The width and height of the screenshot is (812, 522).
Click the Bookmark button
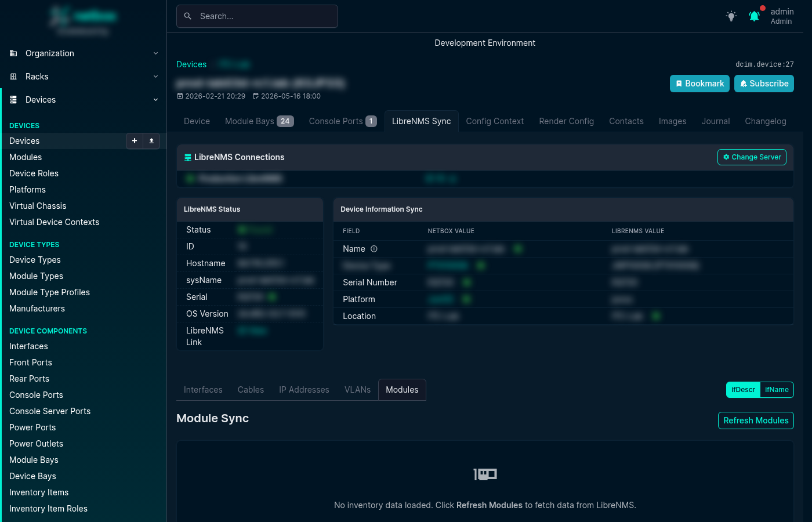(699, 84)
